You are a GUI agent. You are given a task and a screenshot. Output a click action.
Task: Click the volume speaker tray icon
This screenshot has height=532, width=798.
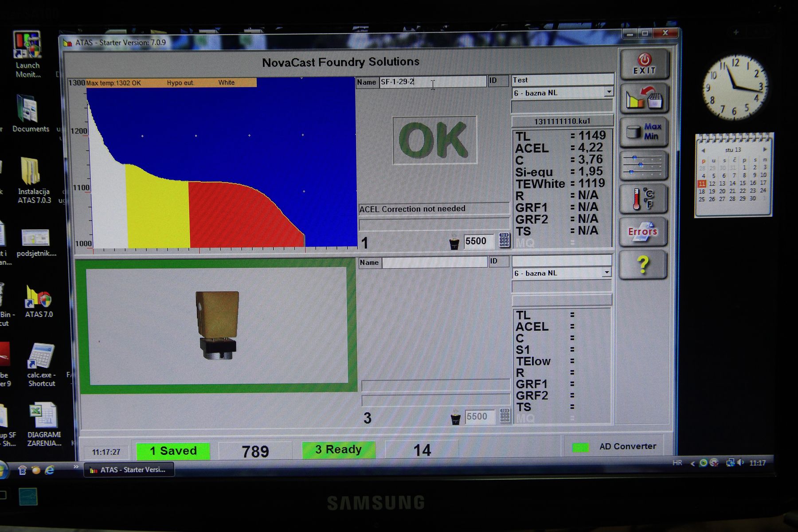click(740, 463)
